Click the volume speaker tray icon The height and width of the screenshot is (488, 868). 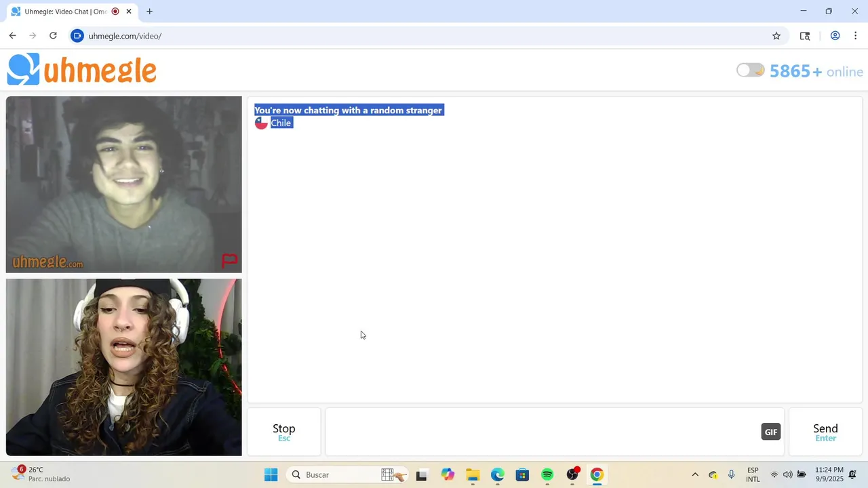(787, 474)
